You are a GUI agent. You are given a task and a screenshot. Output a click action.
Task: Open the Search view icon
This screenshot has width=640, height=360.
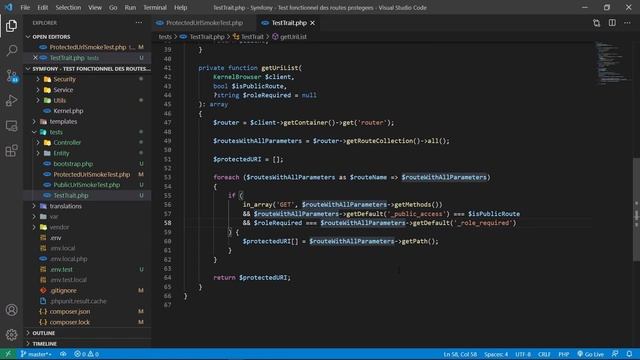pos(11,51)
